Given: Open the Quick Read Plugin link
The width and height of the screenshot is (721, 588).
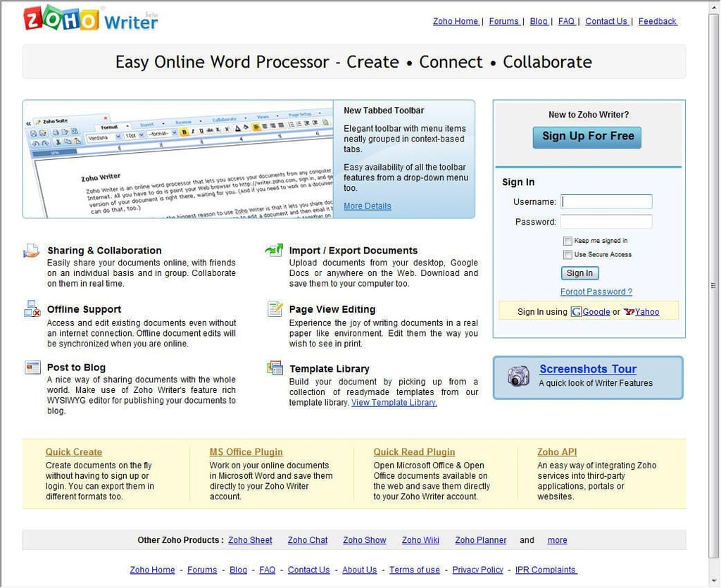Looking at the screenshot, I should [414, 452].
